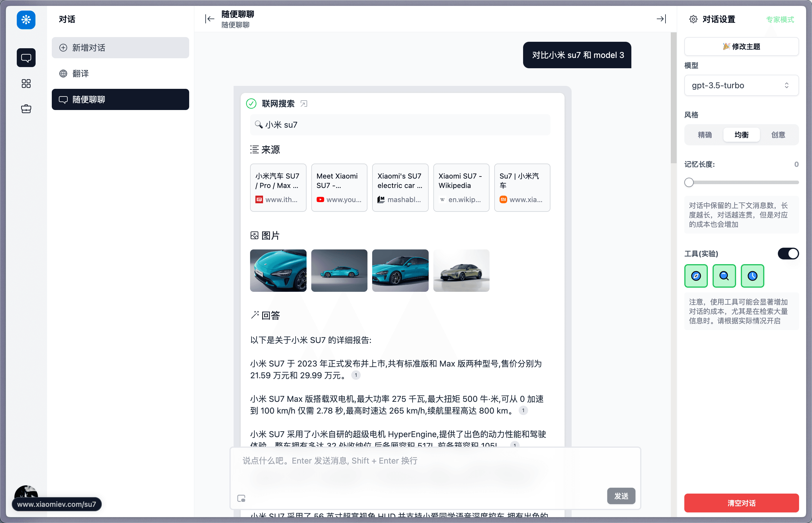Click the chat vertical scrollbar
The height and width of the screenshot is (523, 812).
tap(673, 98)
